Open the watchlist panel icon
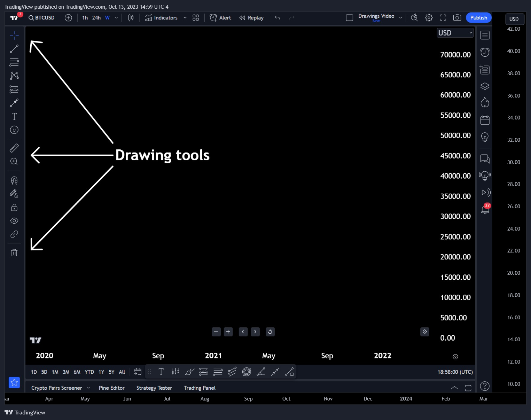This screenshot has height=420, width=531. (x=485, y=35)
